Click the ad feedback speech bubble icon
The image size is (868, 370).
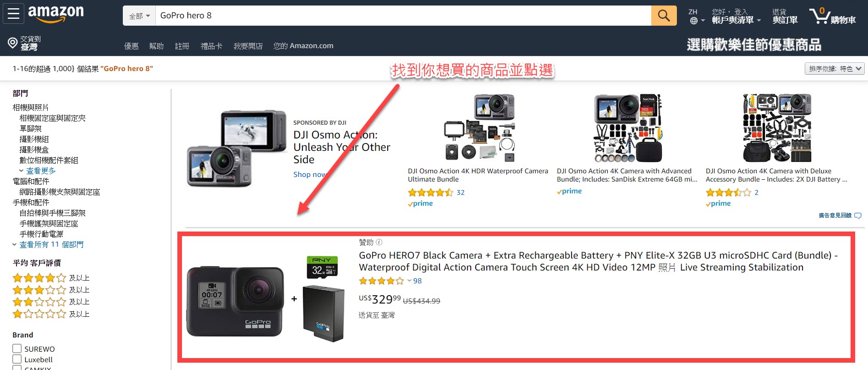coord(858,215)
